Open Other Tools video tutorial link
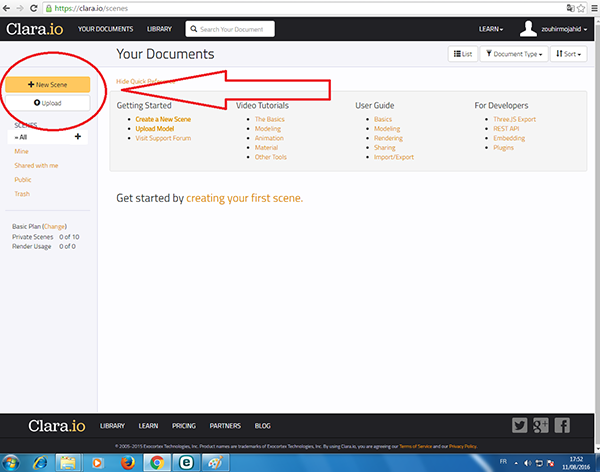The height and width of the screenshot is (472, 600). [271, 157]
